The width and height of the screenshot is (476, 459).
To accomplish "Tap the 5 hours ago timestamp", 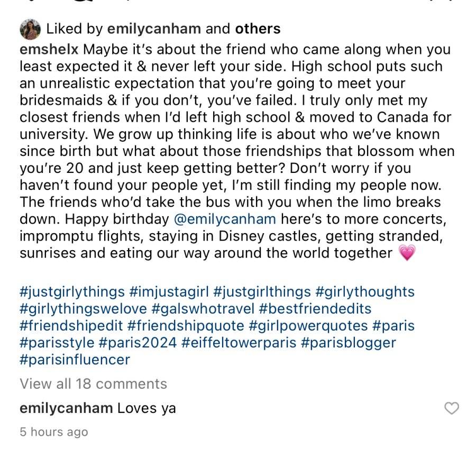I will [54, 432].
